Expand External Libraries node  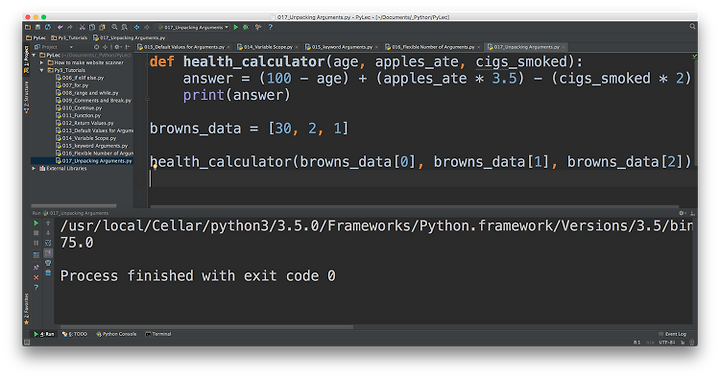(x=34, y=169)
